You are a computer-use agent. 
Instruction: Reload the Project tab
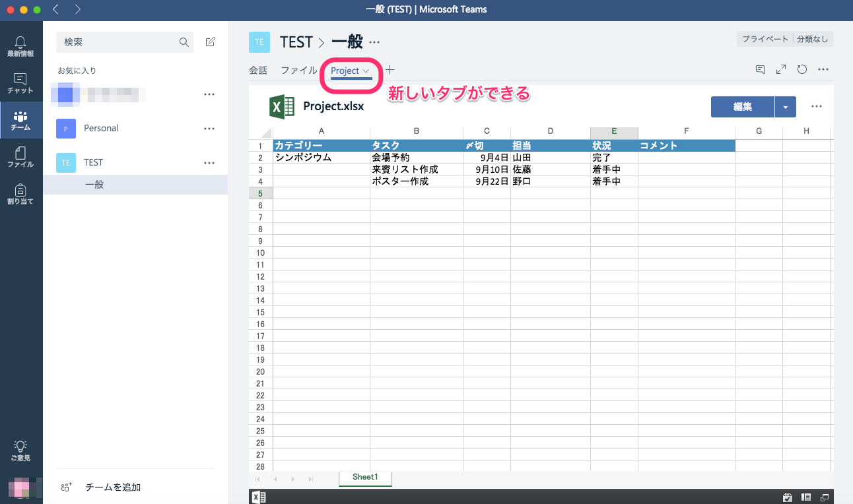pyautogui.click(x=802, y=69)
